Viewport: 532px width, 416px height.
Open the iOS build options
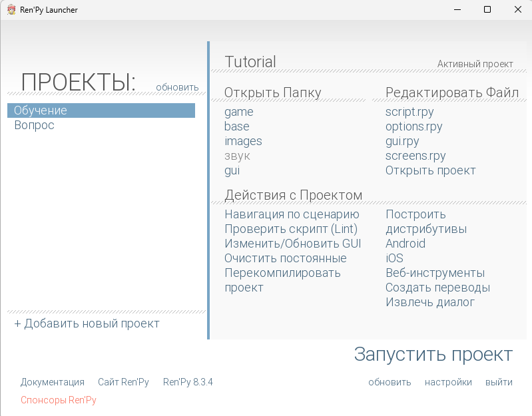394,258
